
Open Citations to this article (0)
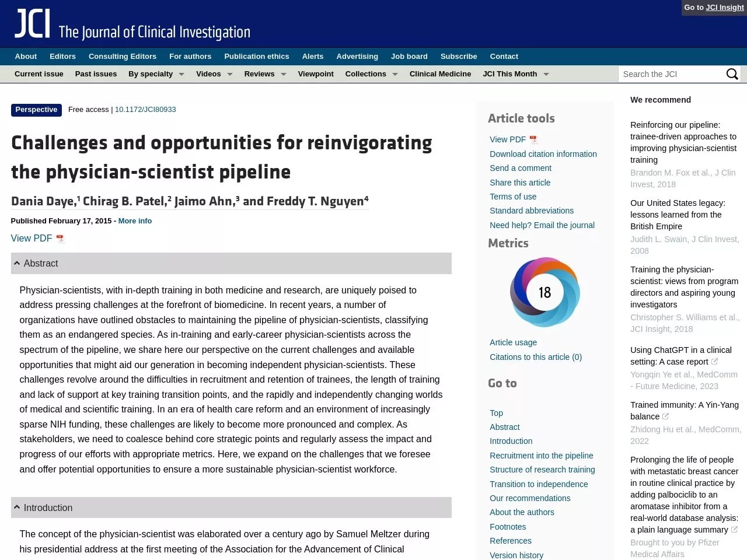click(536, 357)
